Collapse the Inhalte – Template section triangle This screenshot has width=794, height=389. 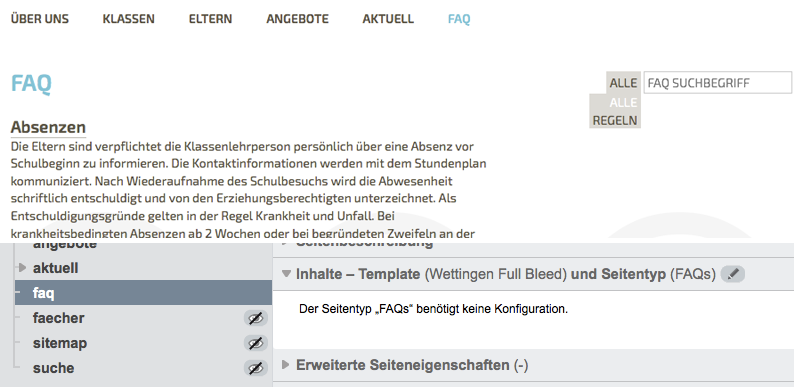coord(287,274)
